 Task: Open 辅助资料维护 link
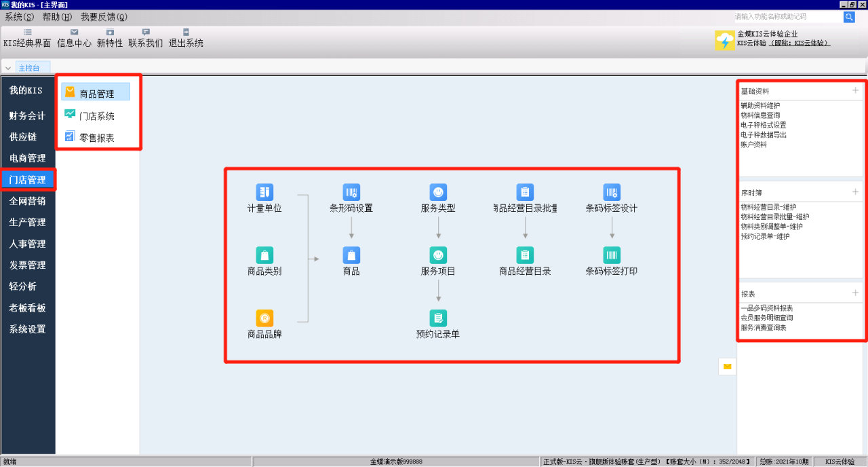760,106
